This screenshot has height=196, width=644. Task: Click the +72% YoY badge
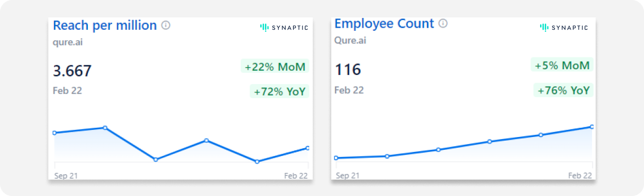(x=279, y=92)
